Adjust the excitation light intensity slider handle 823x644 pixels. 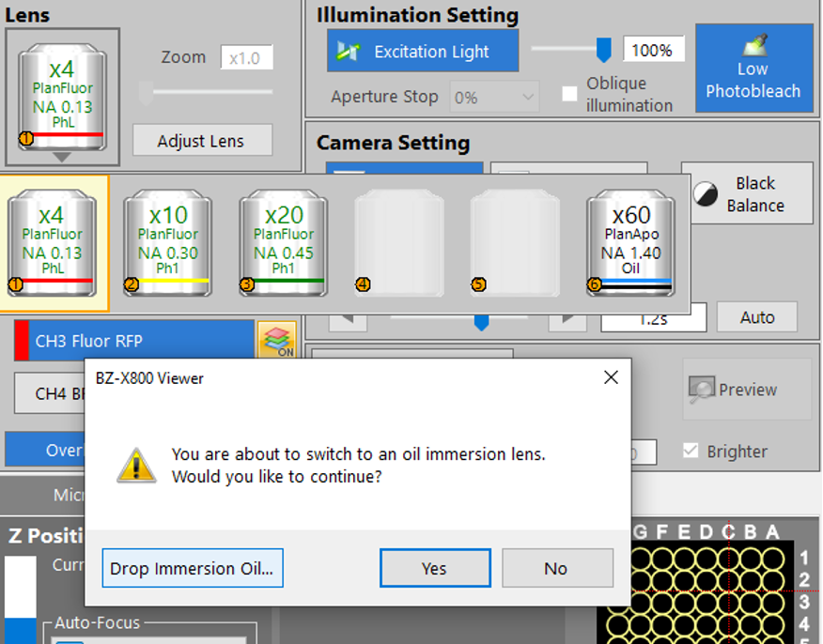(x=604, y=50)
